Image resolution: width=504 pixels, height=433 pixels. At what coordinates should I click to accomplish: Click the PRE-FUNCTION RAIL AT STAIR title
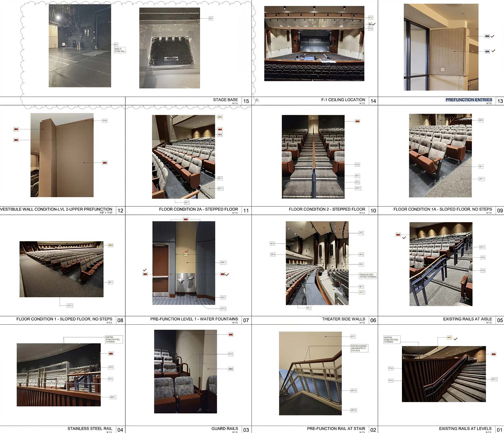coord(336,429)
